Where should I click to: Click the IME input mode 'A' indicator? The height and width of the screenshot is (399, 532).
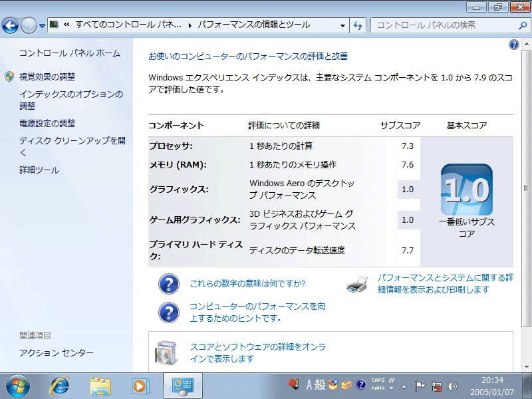309,385
